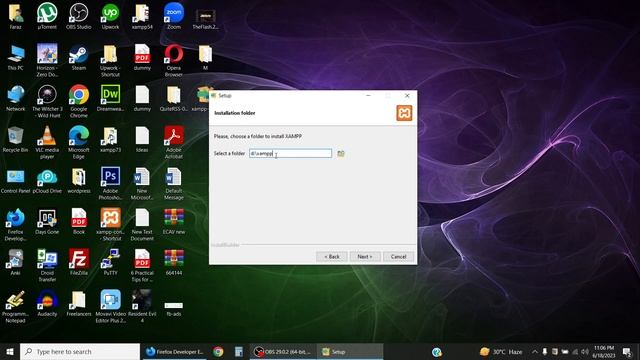This screenshot has height=360, width=640.
Task: Select the Recycle Bin icon
Action: 16,140
